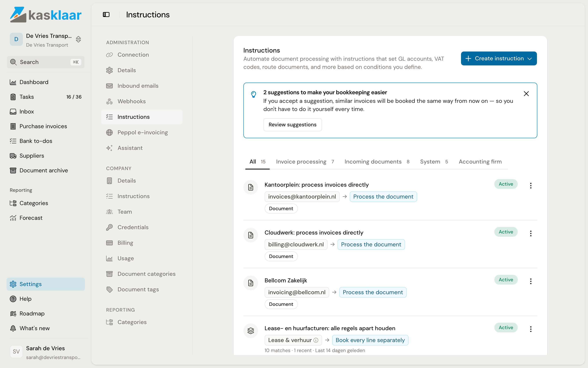Open What's new notifications

click(46, 328)
